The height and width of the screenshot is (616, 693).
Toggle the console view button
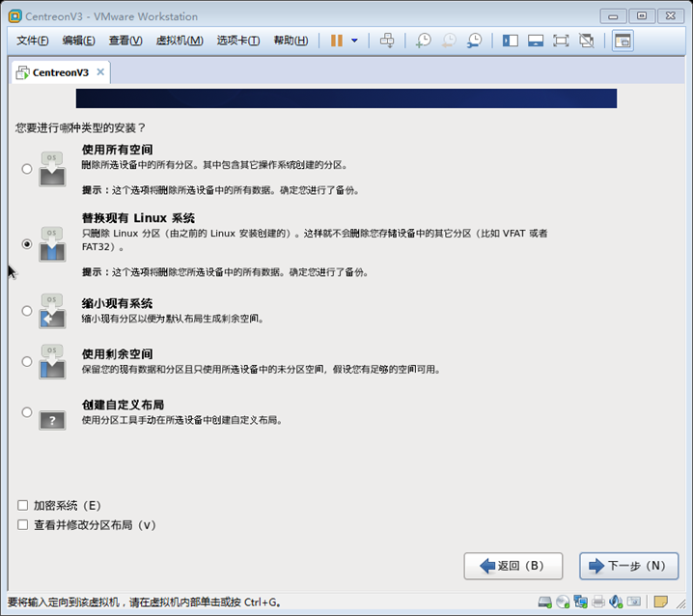(x=623, y=41)
